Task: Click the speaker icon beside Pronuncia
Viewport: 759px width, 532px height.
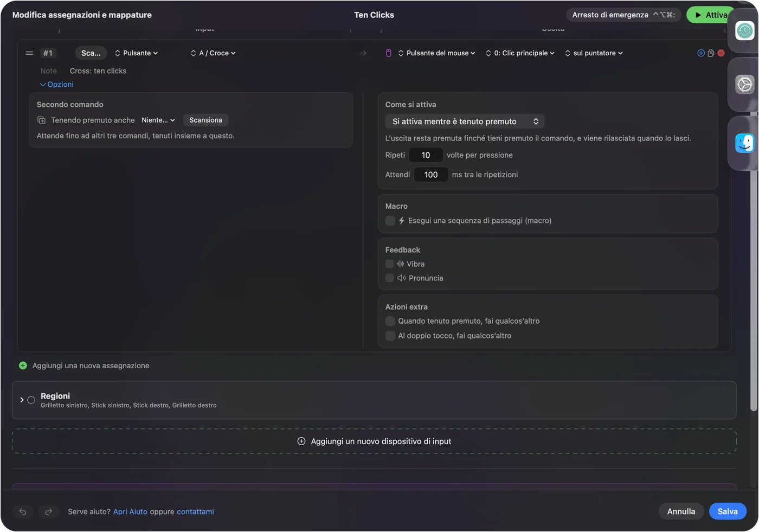Action: [x=402, y=278]
